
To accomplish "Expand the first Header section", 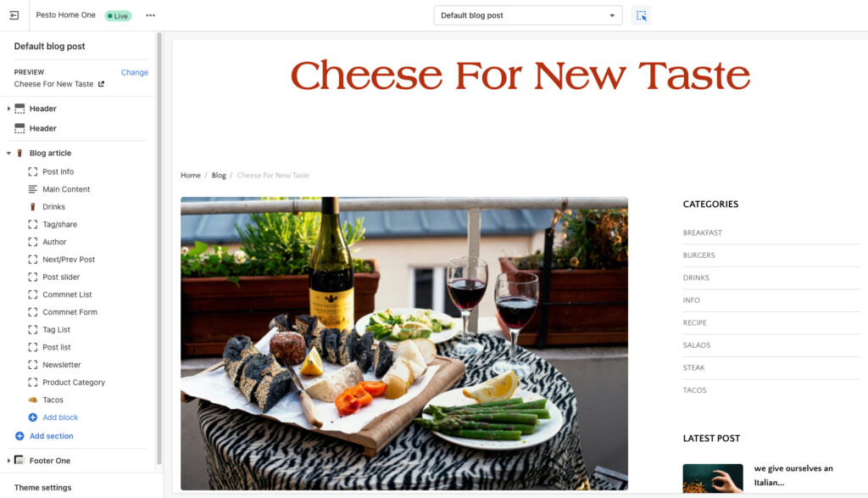I will point(8,109).
